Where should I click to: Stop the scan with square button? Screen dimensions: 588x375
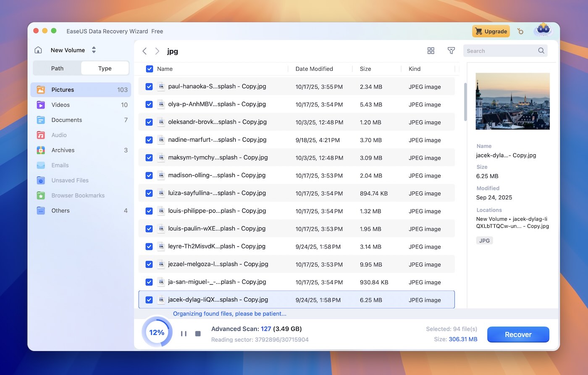pyautogui.click(x=198, y=333)
